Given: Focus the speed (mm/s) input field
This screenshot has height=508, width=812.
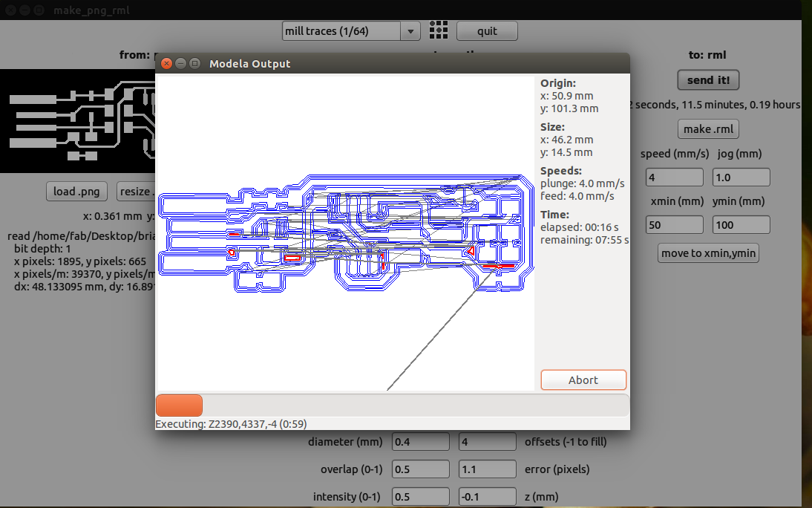Looking at the screenshot, I should pos(674,178).
